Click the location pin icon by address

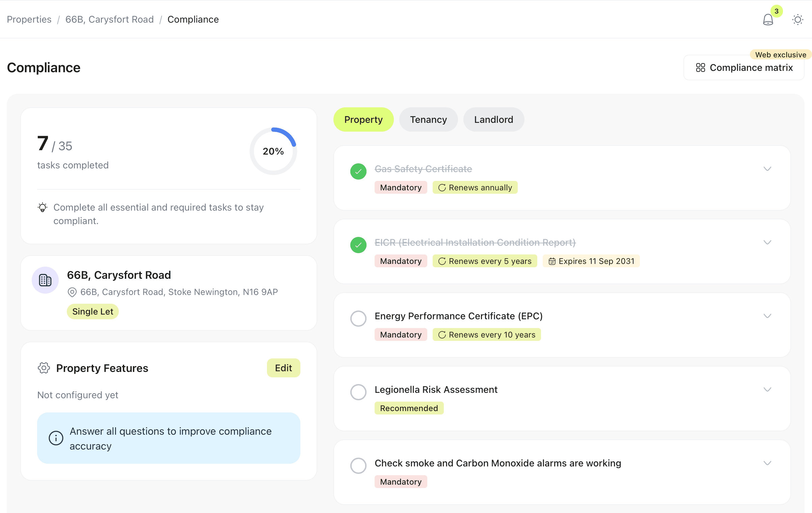(72, 292)
